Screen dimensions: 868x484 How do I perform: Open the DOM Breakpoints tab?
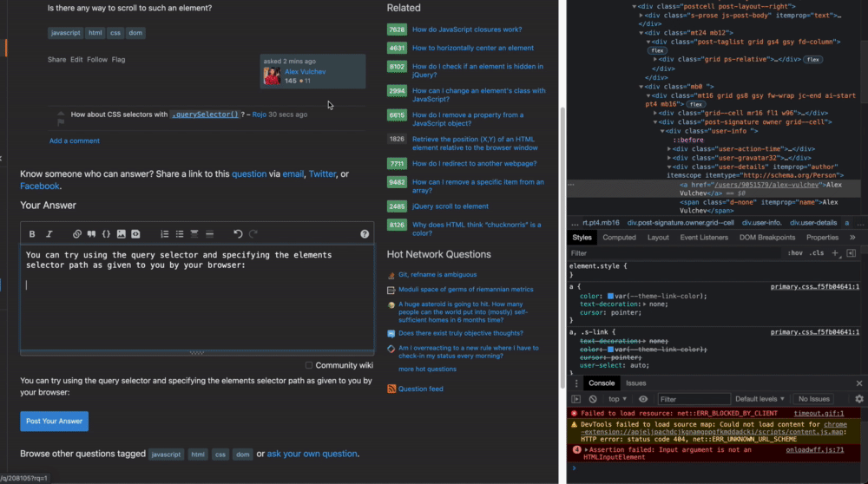tap(766, 238)
